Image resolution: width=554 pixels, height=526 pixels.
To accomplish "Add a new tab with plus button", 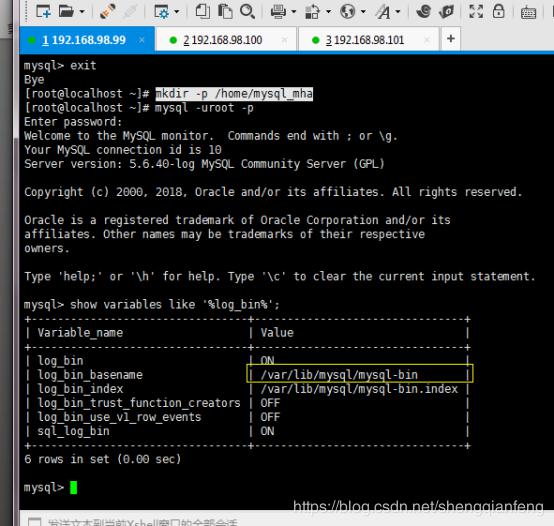I will pos(450,39).
